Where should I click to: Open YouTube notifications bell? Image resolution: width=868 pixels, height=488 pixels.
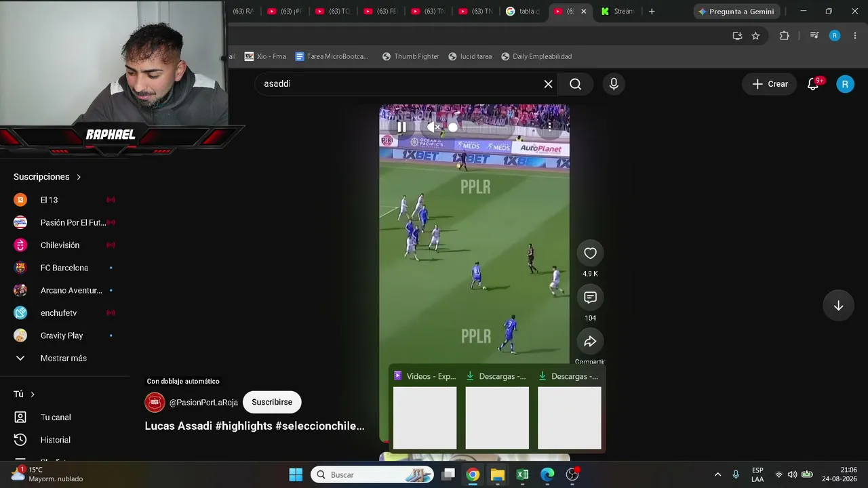(x=813, y=84)
